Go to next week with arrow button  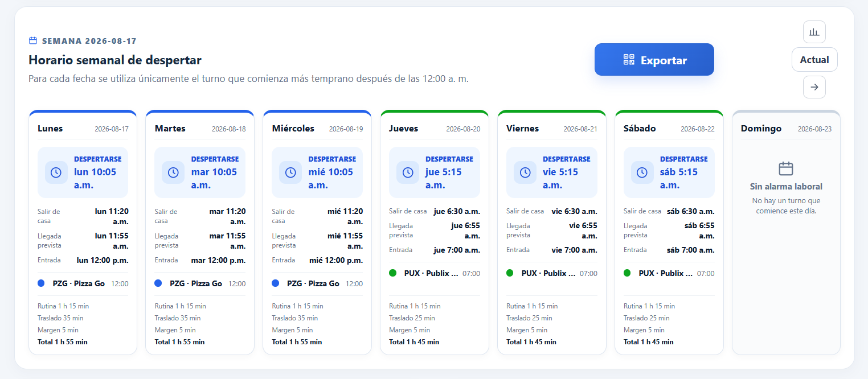pyautogui.click(x=814, y=87)
